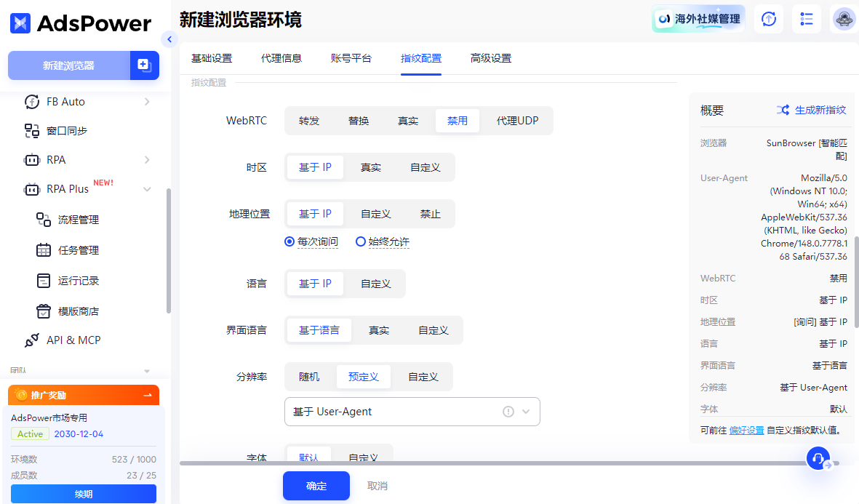This screenshot has height=504, width=859.
Task: Click the Active status badge
Action: point(30,434)
